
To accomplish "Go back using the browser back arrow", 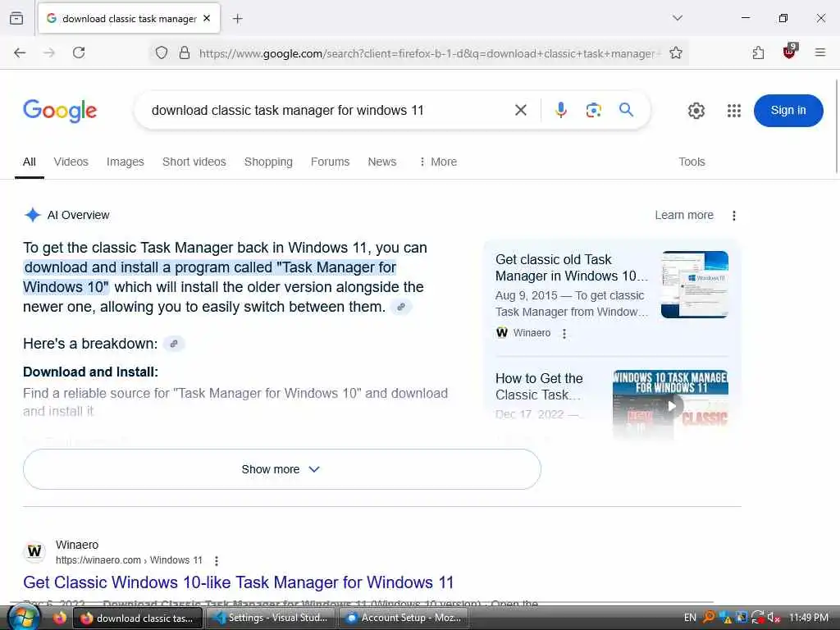I will [20, 52].
